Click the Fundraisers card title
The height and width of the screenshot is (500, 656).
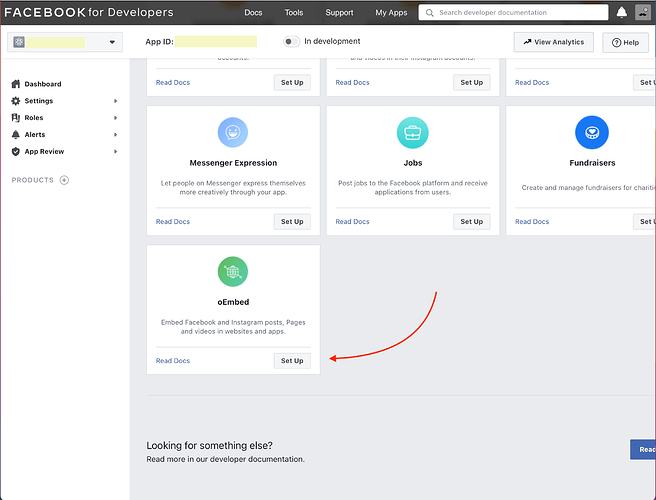(592, 163)
